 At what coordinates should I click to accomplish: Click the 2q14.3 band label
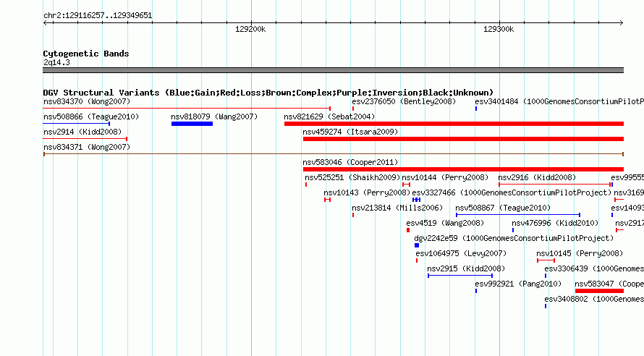(56, 62)
